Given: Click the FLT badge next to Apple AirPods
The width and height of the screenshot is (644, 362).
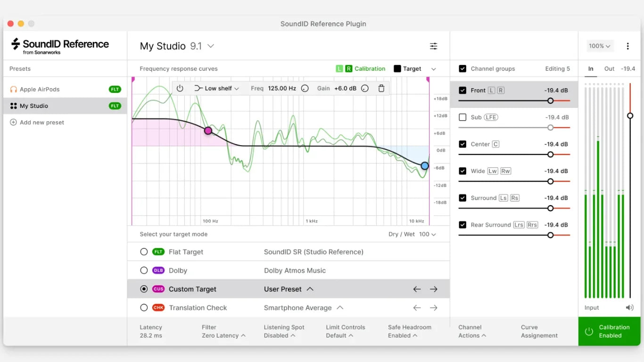Looking at the screenshot, I should tap(115, 89).
